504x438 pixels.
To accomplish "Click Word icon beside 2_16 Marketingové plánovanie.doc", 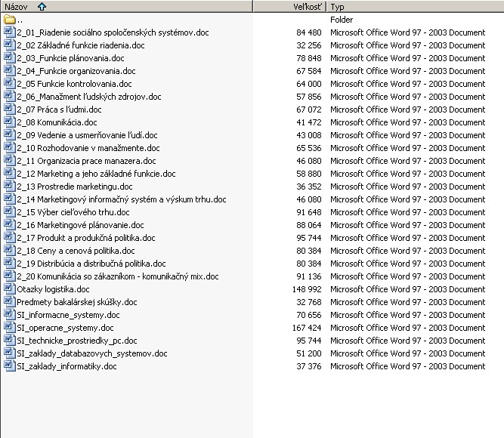I will 10,225.
